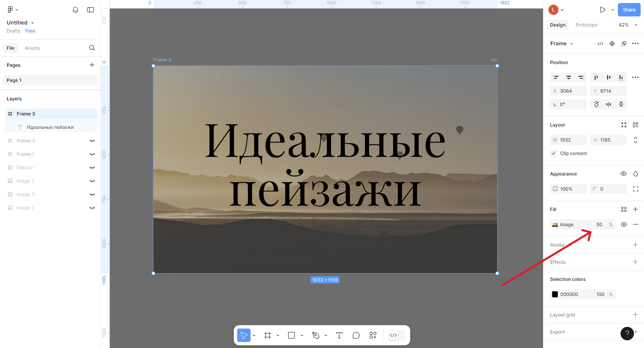The height and width of the screenshot is (348, 644).
Task: Switch to Design tab
Action: [558, 25]
